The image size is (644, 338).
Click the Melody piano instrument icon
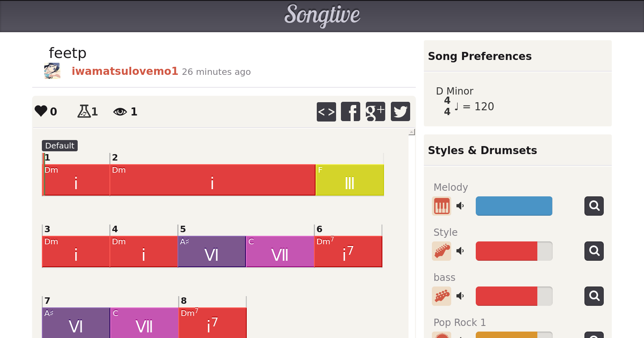[x=442, y=206]
